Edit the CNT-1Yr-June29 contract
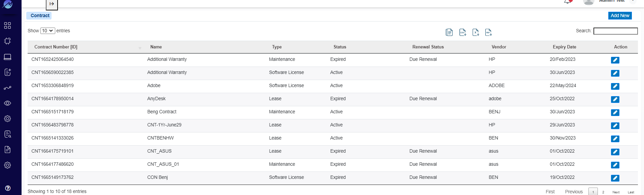This screenshot has width=644, height=195. [x=615, y=126]
